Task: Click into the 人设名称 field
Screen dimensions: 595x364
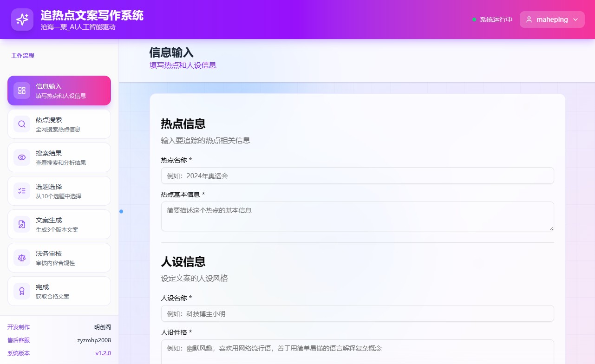Action: click(x=357, y=313)
